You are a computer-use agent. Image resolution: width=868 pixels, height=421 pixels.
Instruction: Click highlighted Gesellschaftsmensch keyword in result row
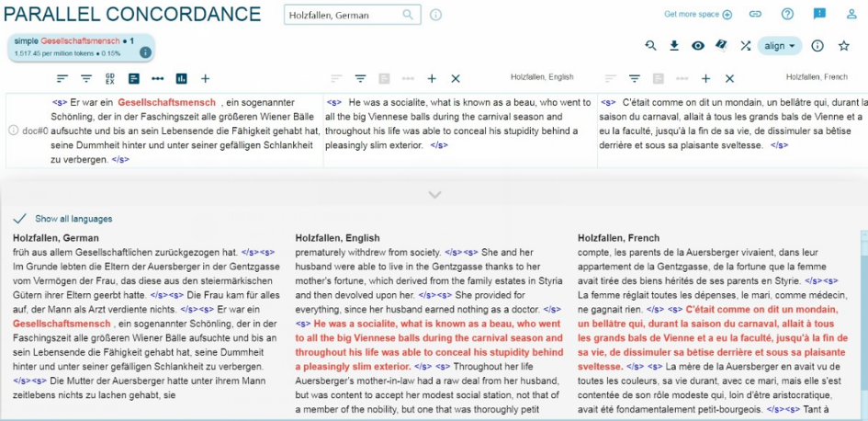point(166,102)
